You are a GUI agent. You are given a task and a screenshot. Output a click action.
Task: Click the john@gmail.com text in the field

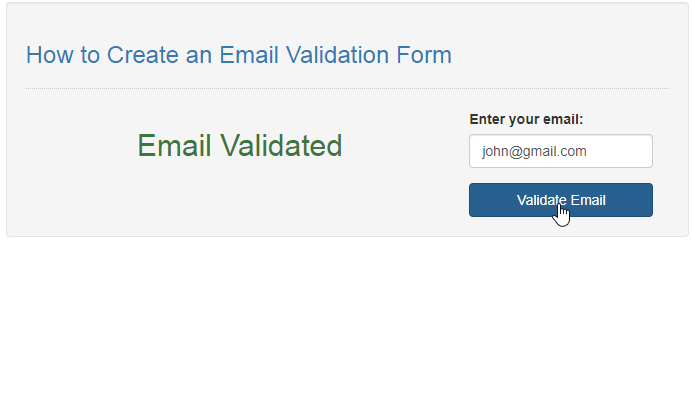pos(534,151)
